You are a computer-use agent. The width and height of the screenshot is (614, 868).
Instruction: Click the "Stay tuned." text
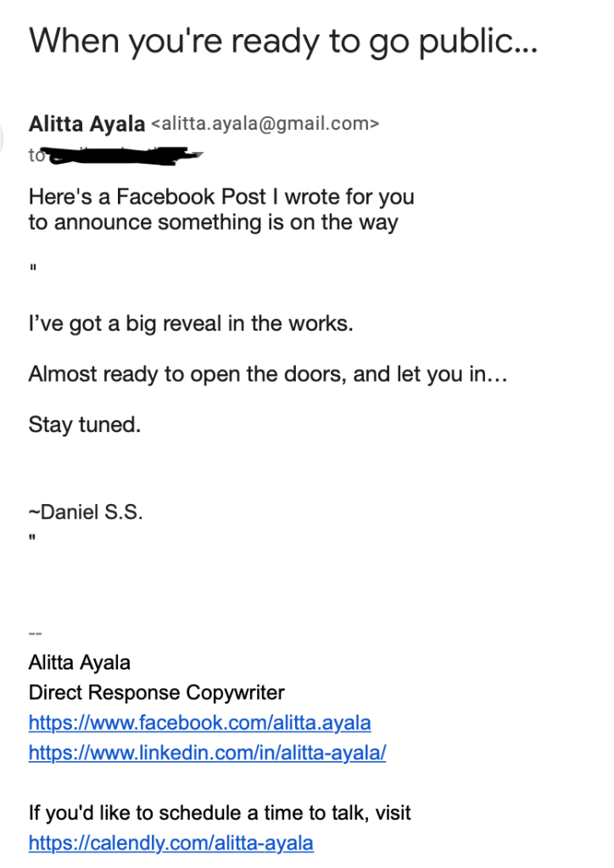coord(85,424)
